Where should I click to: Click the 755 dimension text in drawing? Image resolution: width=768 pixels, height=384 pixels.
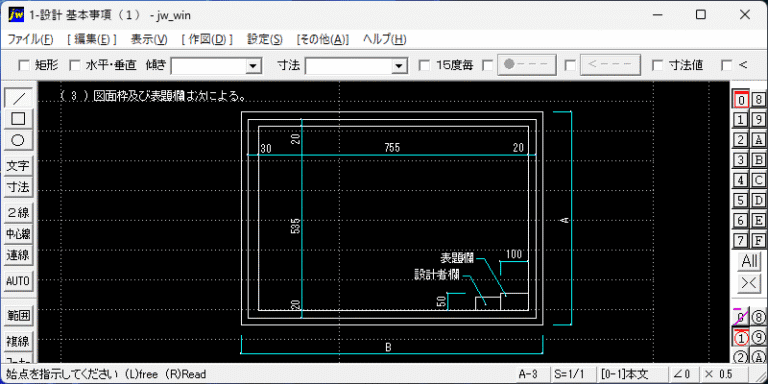pyautogui.click(x=392, y=148)
